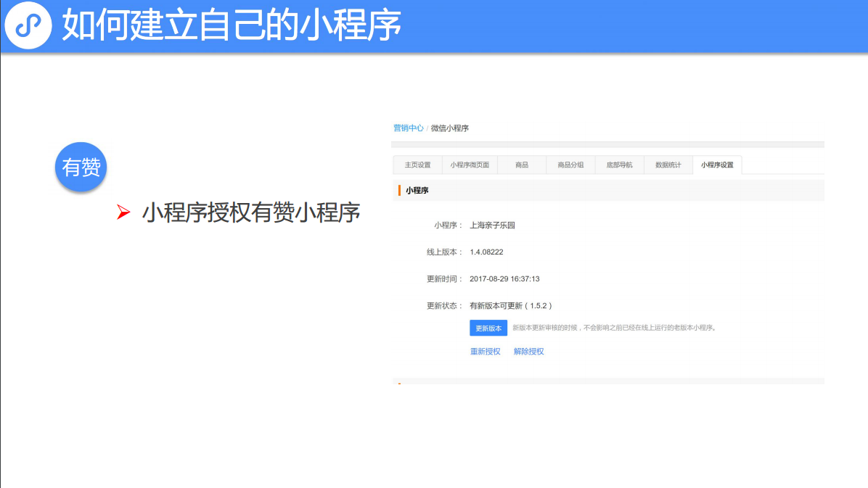Click the 小程序： field label
This screenshot has height=488, width=868.
point(449,226)
